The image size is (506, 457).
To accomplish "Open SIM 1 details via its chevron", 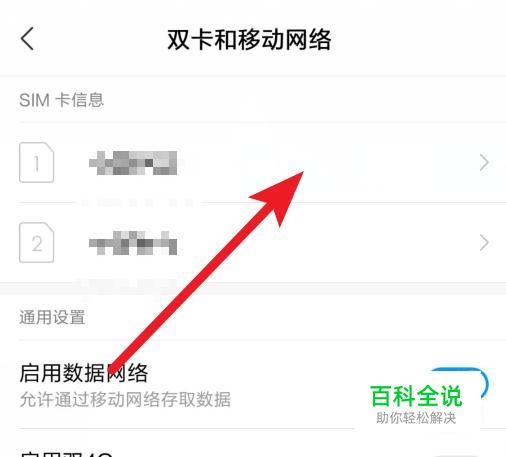I will (x=484, y=162).
